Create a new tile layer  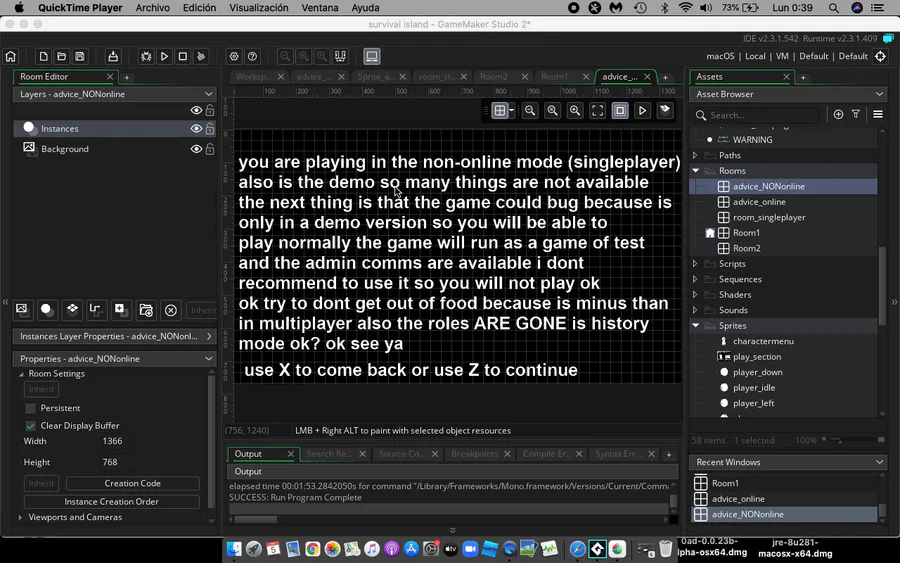pos(72,309)
